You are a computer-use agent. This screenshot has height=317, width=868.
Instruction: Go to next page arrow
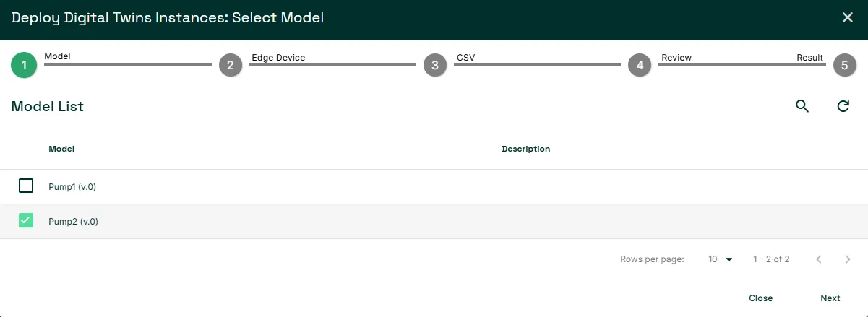pyautogui.click(x=848, y=259)
